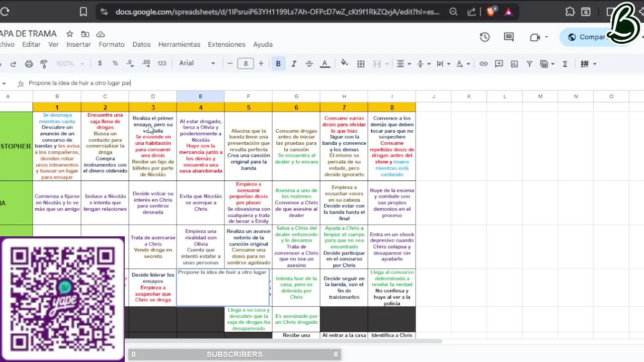Open the Herramientas menu
644x362 pixels.
179,44
